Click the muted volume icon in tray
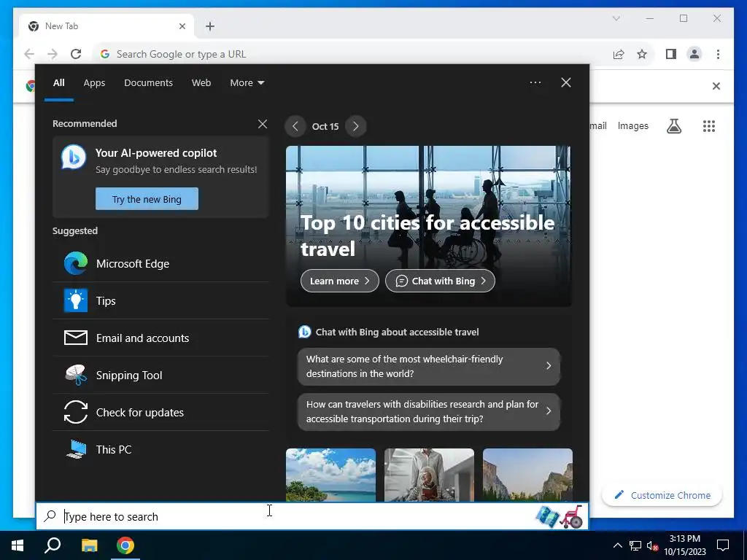 [x=653, y=545]
